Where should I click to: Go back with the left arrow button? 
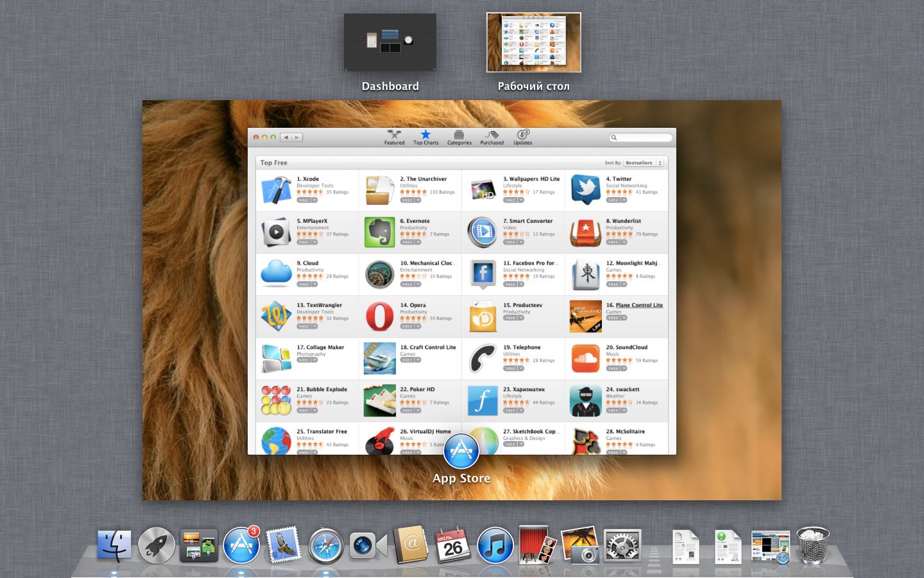[x=286, y=137]
